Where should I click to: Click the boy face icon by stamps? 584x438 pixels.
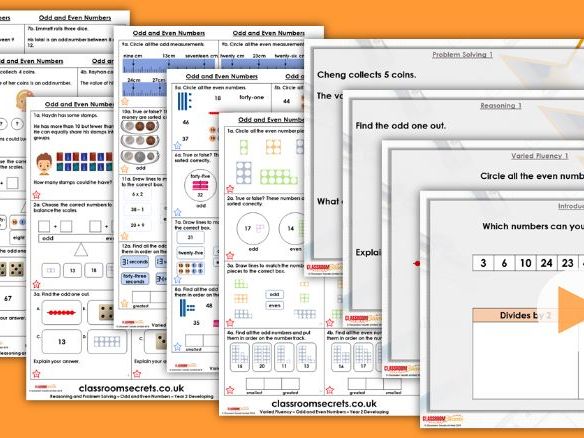(x=44, y=164)
